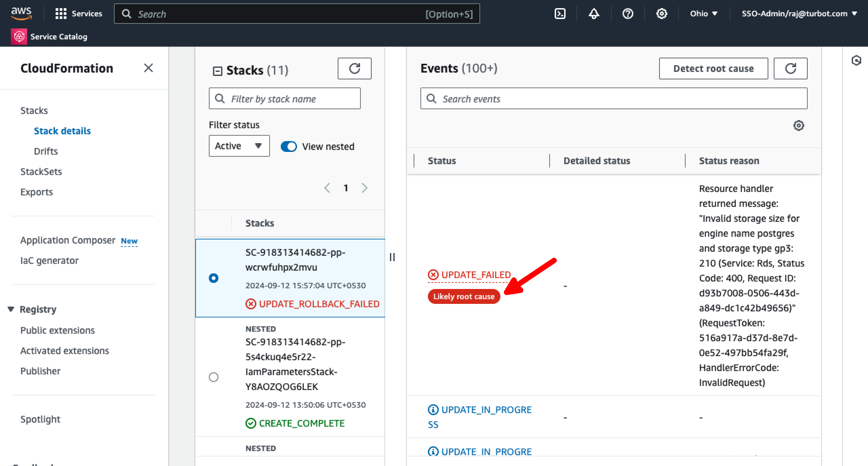
Task: Open the Active filter status dropdown
Action: [239, 146]
